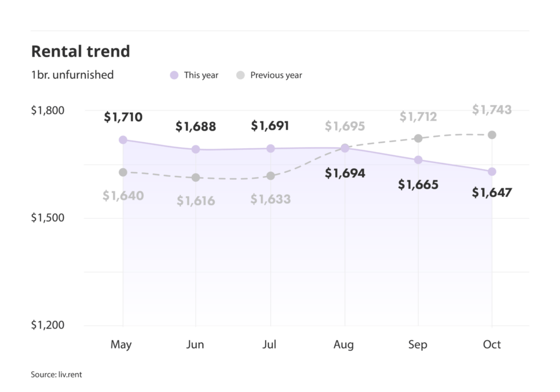Select May purple data point for this year
This screenshot has width=560, height=392.
pos(123,140)
